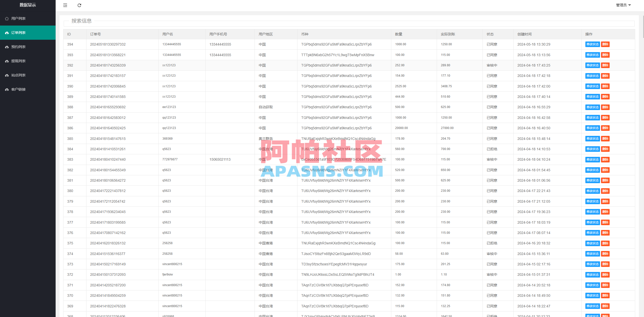The width and height of the screenshot is (644, 317).
Task: Click the icon next to 提现列表
Action: [x=7, y=61]
